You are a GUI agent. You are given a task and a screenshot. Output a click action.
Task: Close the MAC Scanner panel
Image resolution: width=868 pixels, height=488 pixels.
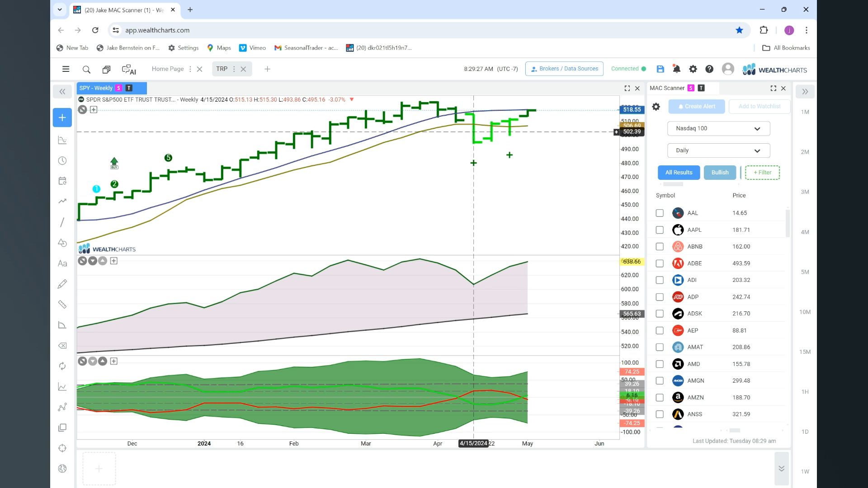pyautogui.click(x=783, y=88)
